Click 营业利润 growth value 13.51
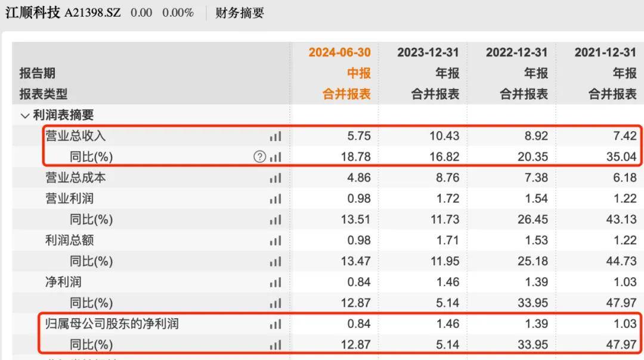This screenshot has width=644, height=360. pyautogui.click(x=355, y=220)
